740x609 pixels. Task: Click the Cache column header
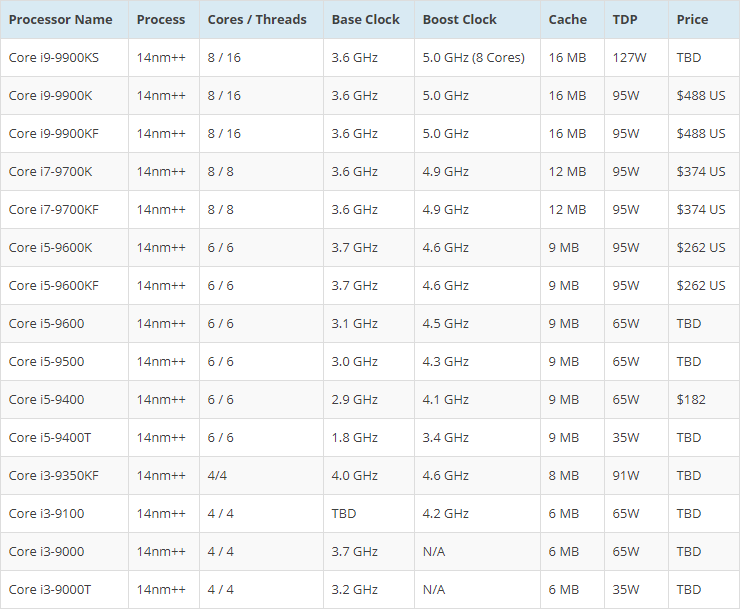coord(572,19)
